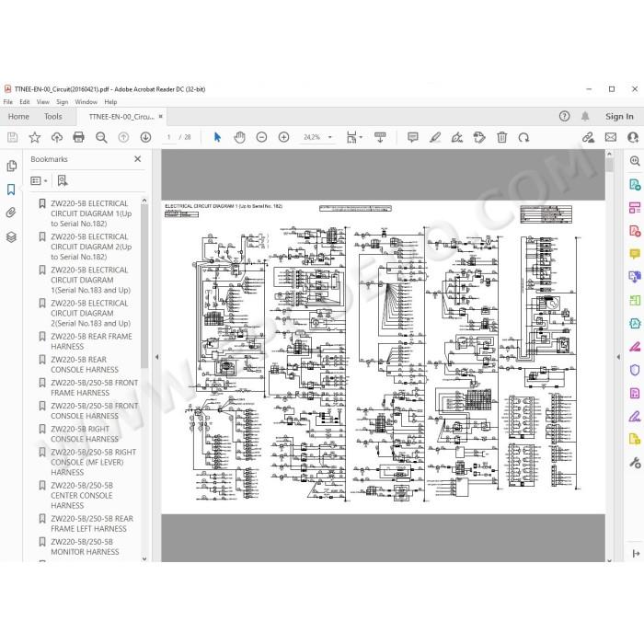Send the file by email
The height and width of the screenshot is (644, 644).
[x=611, y=137]
